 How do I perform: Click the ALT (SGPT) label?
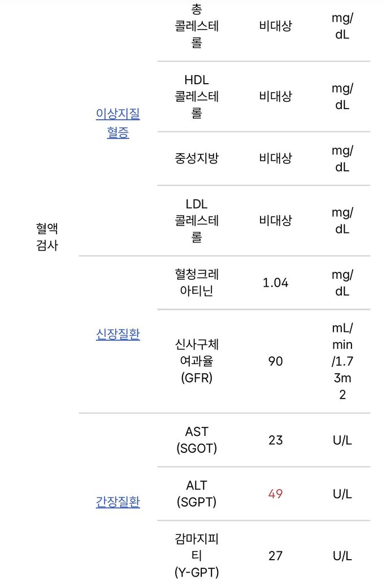(x=197, y=494)
